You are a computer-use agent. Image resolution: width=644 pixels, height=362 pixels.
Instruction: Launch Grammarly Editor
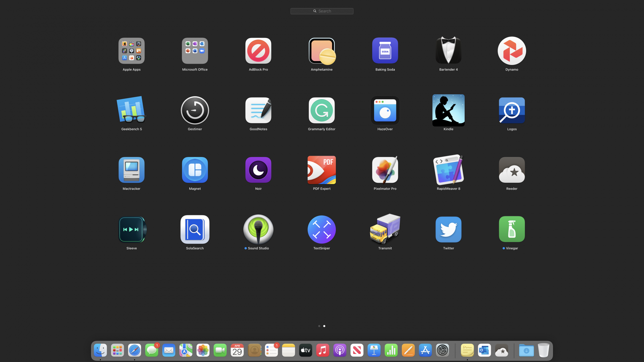click(x=322, y=110)
